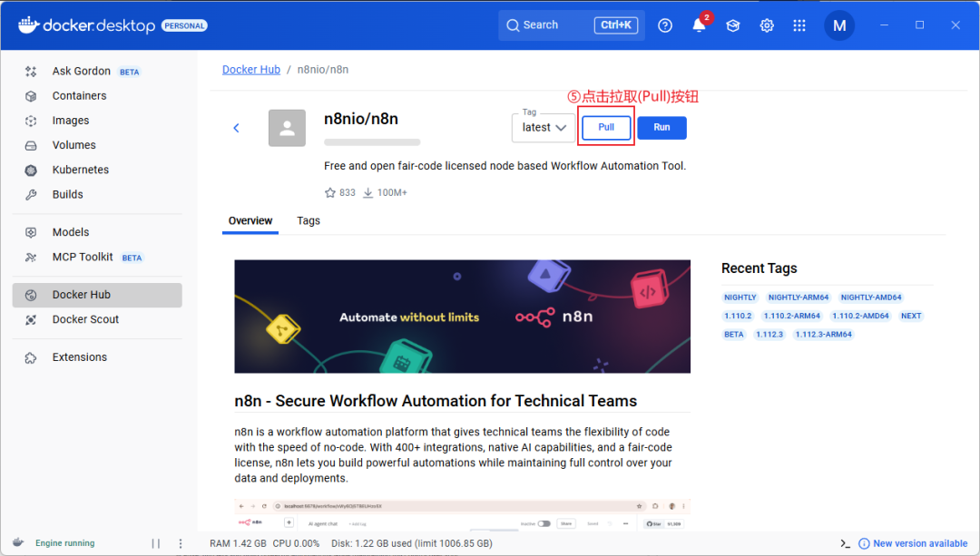Click the NIGHTLY tag chip
The width and height of the screenshot is (980, 556).
(740, 298)
